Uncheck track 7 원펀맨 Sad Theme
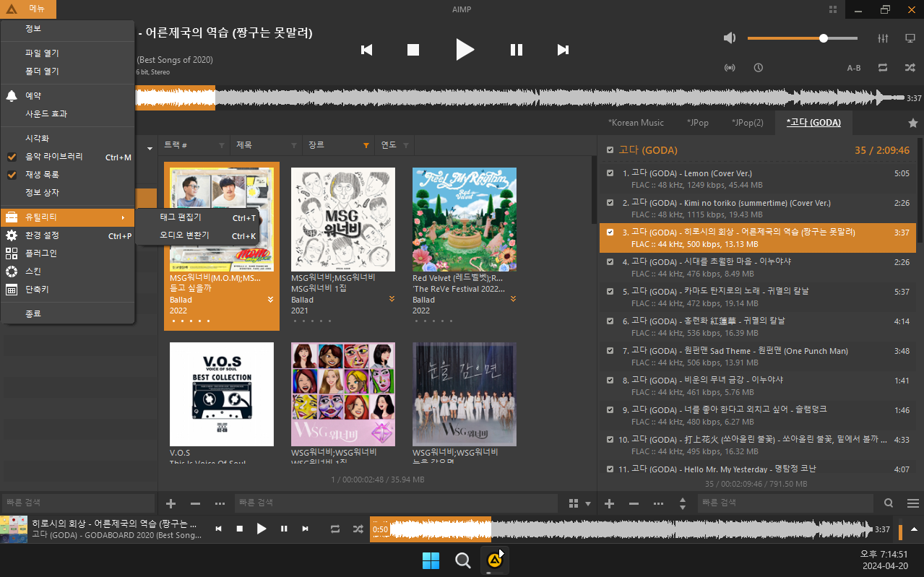 tap(610, 351)
